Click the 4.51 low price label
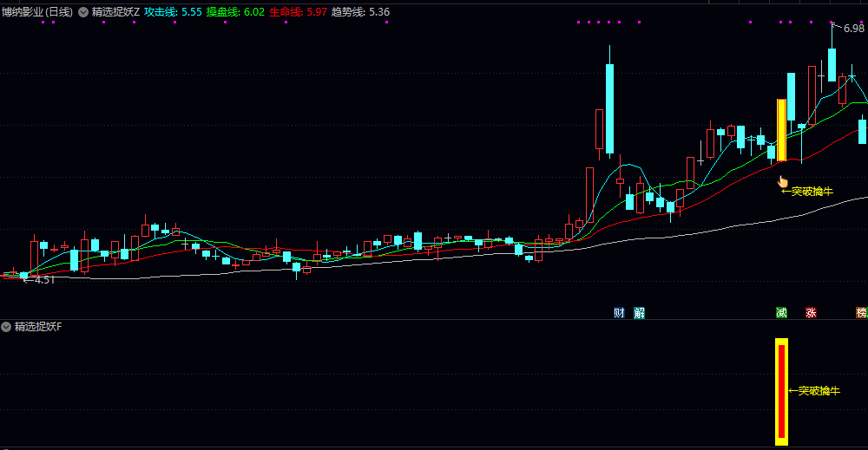 (x=44, y=280)
